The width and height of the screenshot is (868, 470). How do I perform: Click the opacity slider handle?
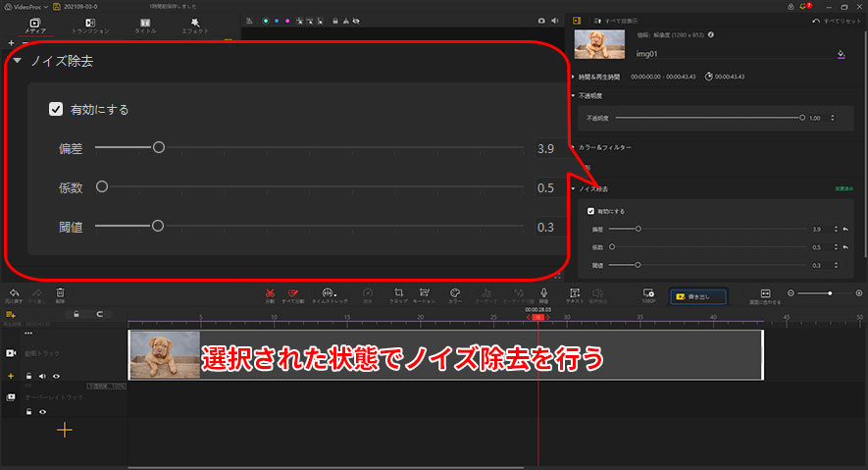(x=802, y=118)
